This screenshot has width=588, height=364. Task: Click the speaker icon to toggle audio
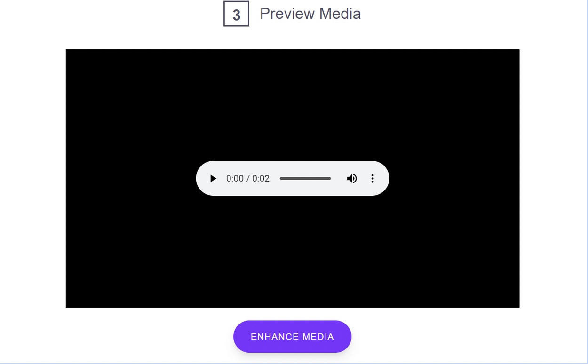tap(352, 178)
